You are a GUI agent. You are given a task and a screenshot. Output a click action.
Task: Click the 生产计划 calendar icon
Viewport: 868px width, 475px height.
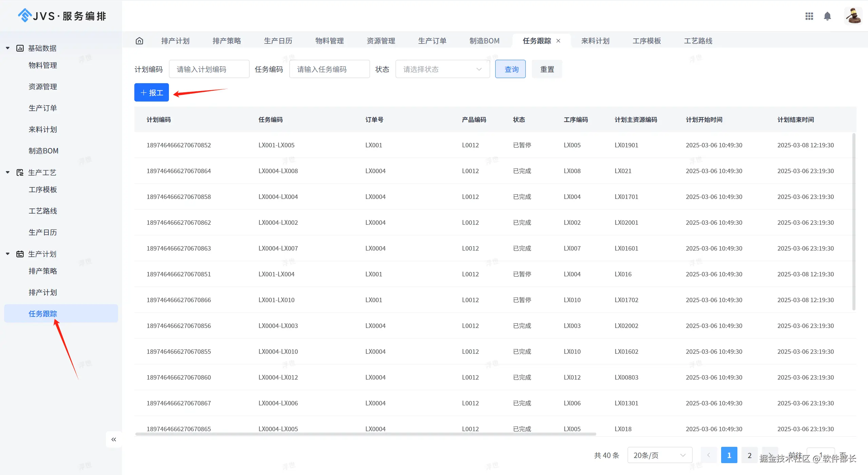(20, 254)
